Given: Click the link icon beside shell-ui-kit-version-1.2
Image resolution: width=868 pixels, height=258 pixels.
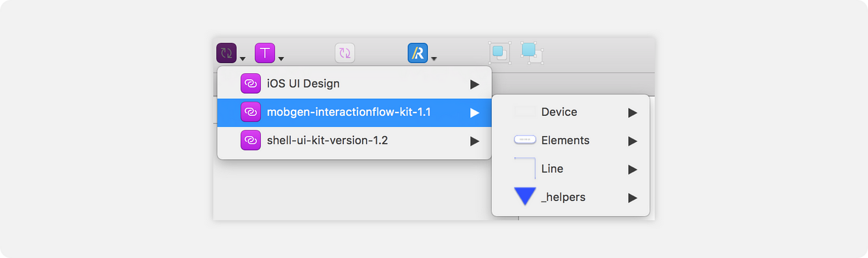Looking at the screenshot, I should pos(251,140).
